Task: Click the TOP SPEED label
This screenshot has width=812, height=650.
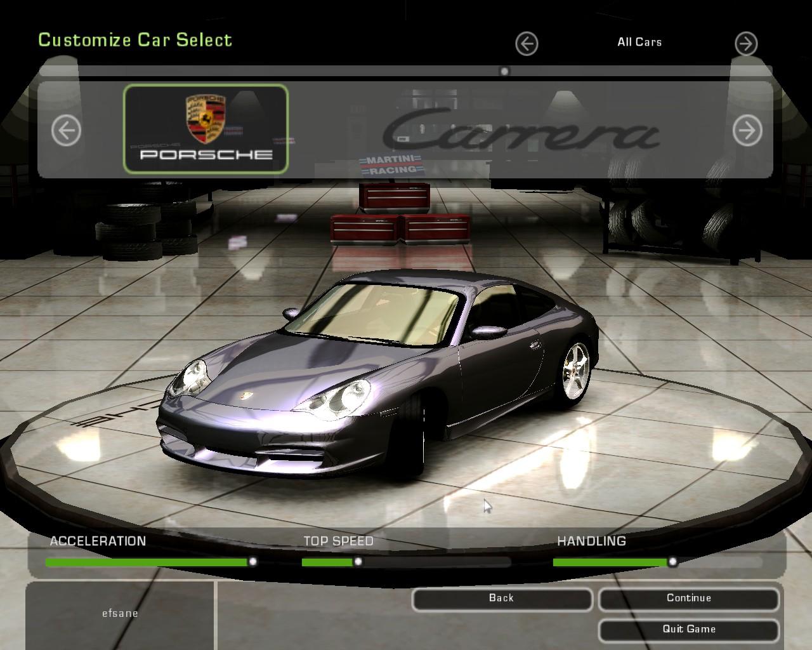Action: pos(338,541)
